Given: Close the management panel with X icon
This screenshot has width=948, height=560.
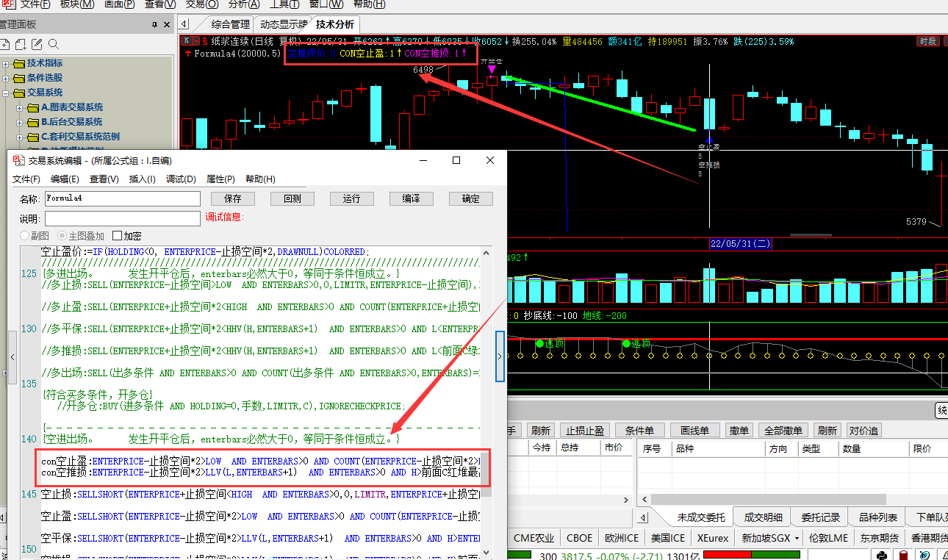Looking at the screenshot, I should click(x=168, y=25).
